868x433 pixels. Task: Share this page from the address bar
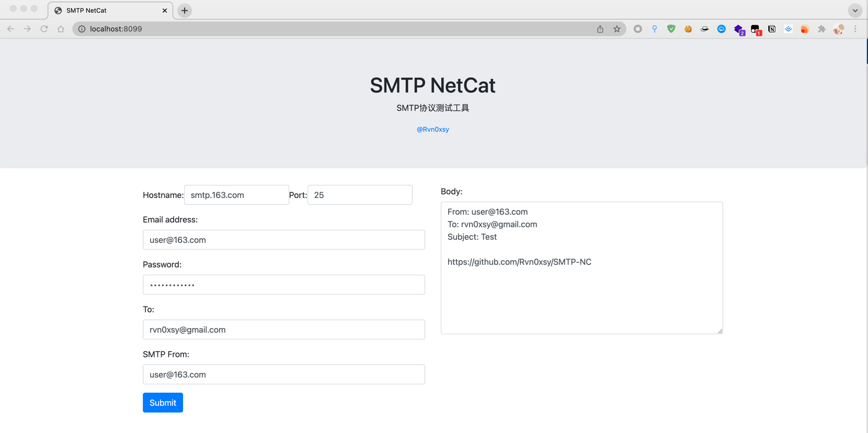click(600, 29)
